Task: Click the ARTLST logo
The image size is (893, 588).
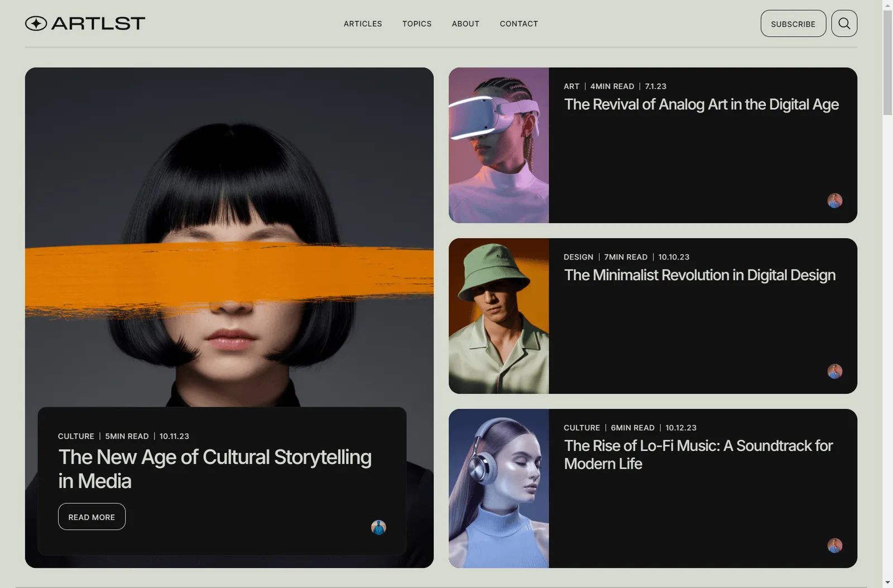Action: point(85,23)
